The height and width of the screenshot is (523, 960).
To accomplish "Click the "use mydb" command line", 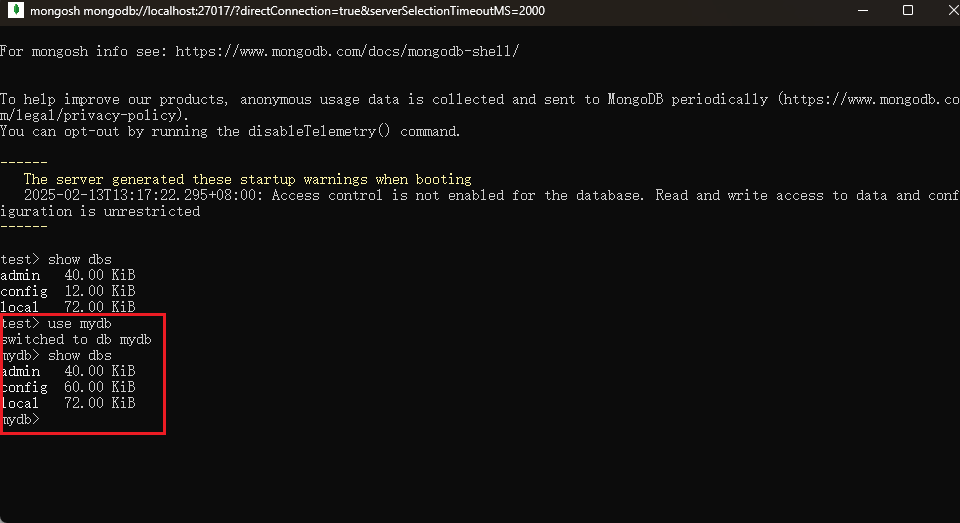I will click(56, 324).
